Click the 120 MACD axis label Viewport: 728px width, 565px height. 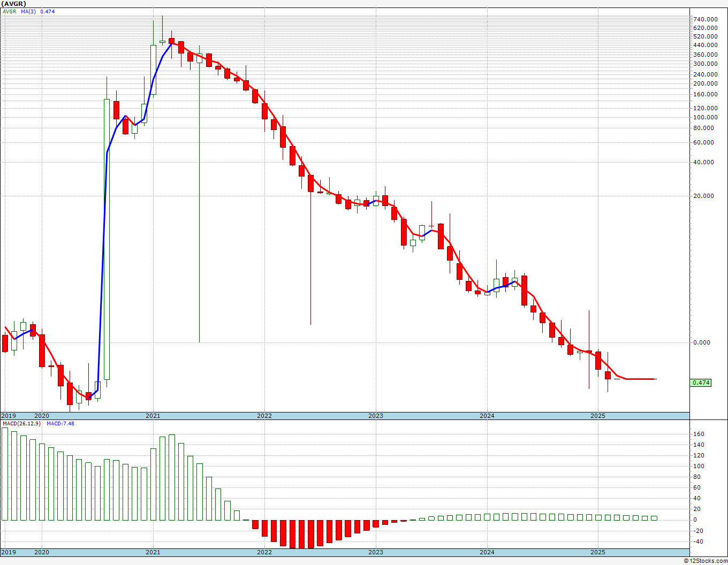699,455
